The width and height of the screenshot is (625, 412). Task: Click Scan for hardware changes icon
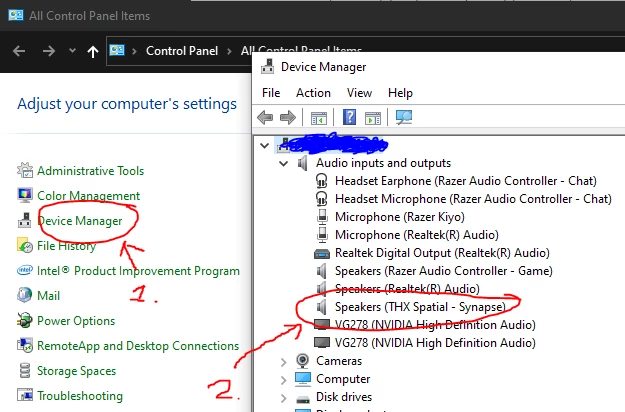[403, 117]
